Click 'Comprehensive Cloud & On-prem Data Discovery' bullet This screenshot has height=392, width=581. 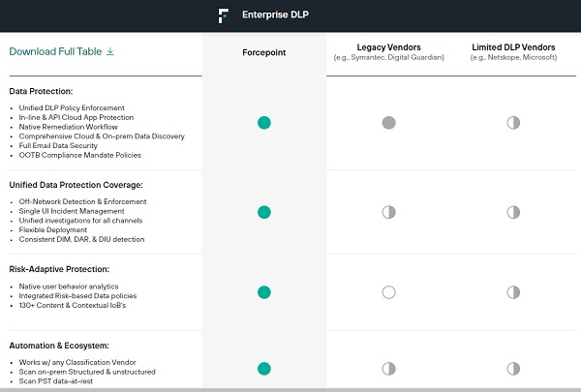click(x=102, y=136)
